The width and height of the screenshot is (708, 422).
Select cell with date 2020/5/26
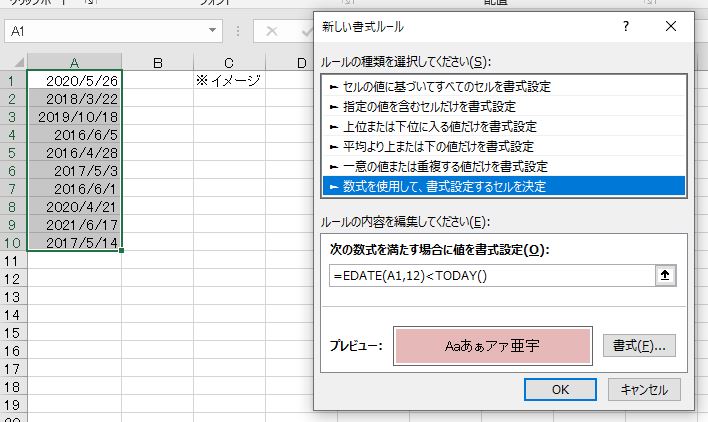click(x=75, y=80)
